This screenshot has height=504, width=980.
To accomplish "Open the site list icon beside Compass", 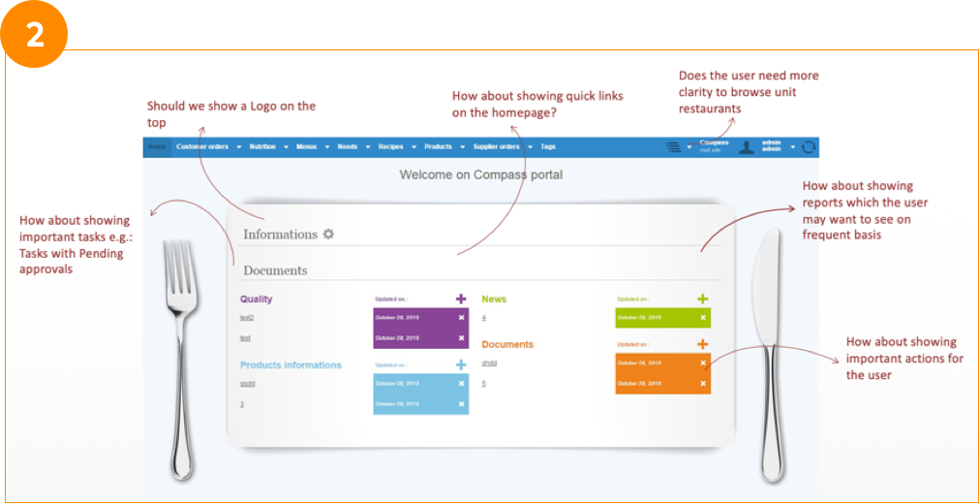I will tap(673, 147).
